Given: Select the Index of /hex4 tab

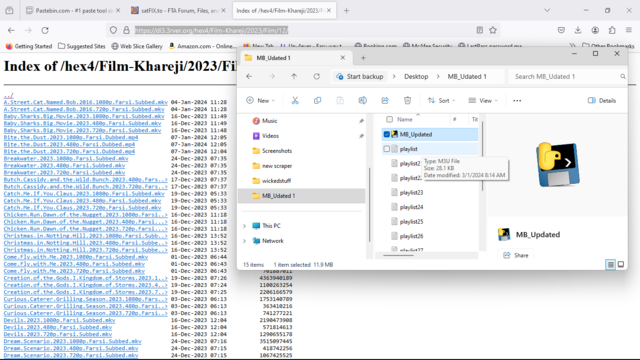Looking at the screenshot, I should (x=284, y=11).
